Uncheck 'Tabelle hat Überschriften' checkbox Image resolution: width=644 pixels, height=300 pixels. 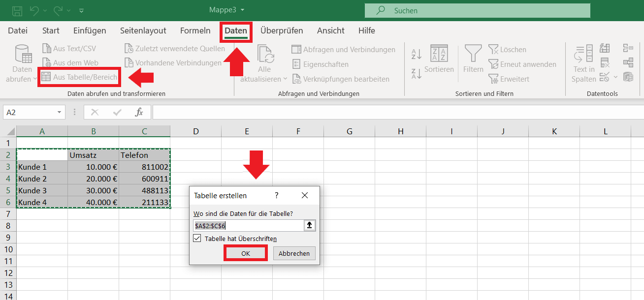click(x=197, y=239)
